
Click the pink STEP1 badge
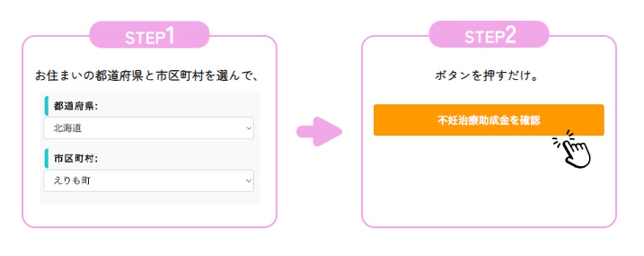click(x=150, y=36)
